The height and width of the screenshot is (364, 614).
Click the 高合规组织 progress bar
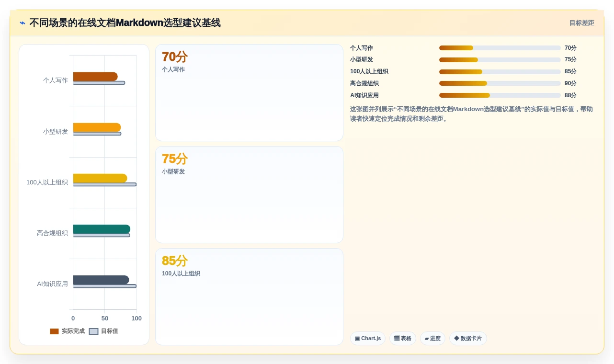tap(500, 83)
